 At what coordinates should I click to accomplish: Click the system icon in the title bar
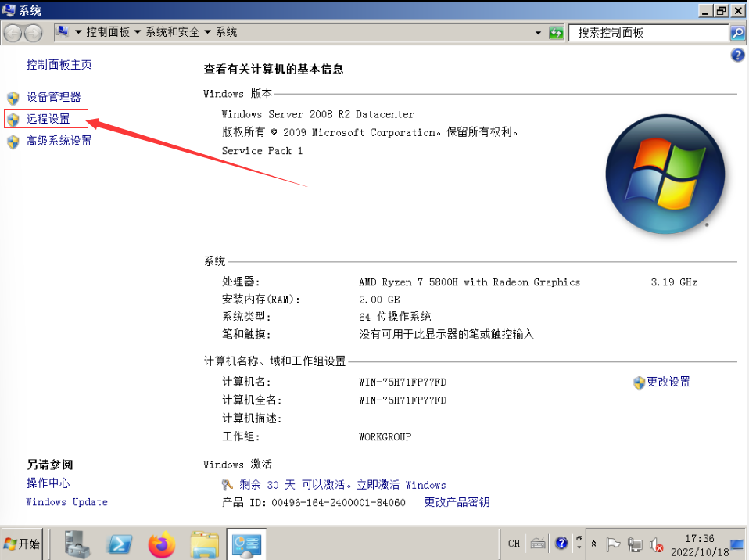9,9
